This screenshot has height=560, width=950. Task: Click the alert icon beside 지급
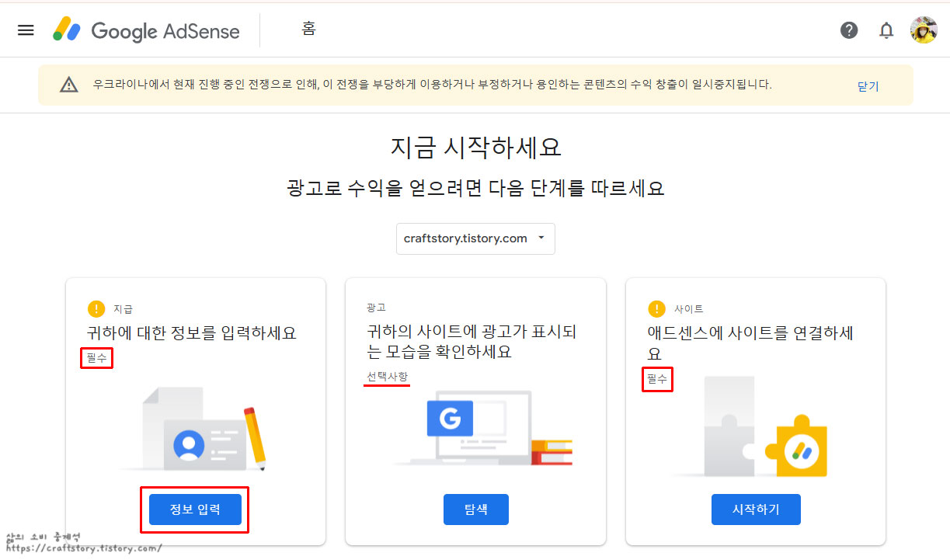(96, 308)
